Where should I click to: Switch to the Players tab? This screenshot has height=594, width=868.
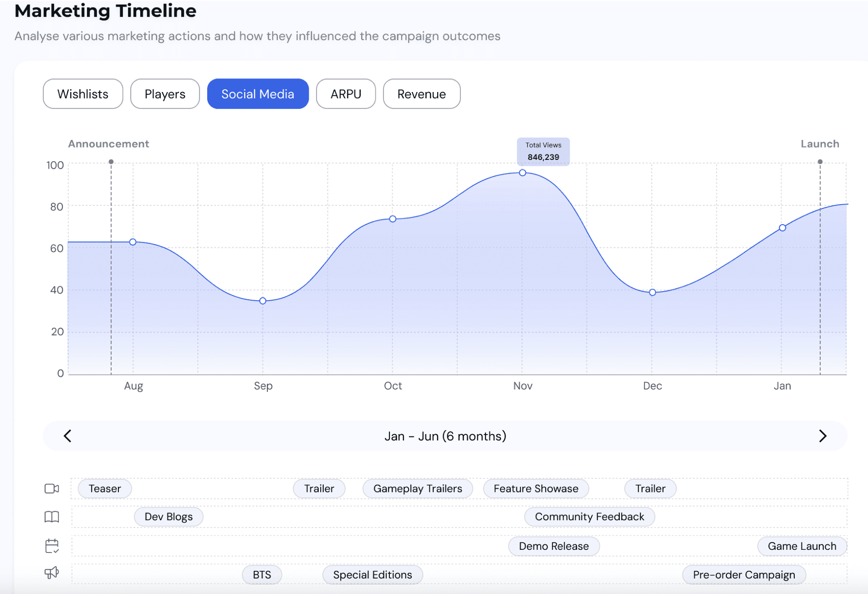[165, 94]
